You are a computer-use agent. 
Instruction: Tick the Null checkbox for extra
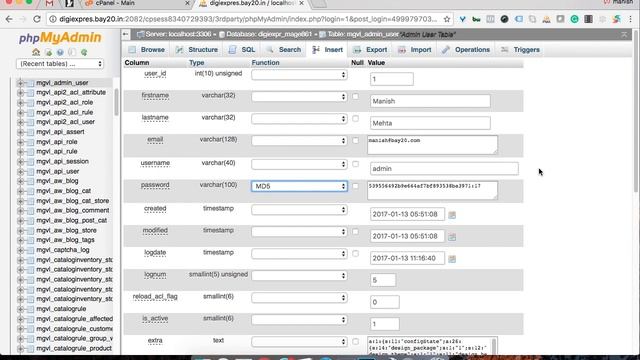tap(356, 342)
